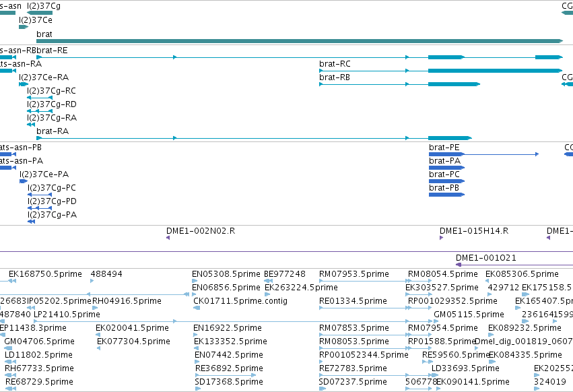Viewport: 573px width, 392px height.
Task: Select EST EK089232.5prime
Action: click(525, 328)
